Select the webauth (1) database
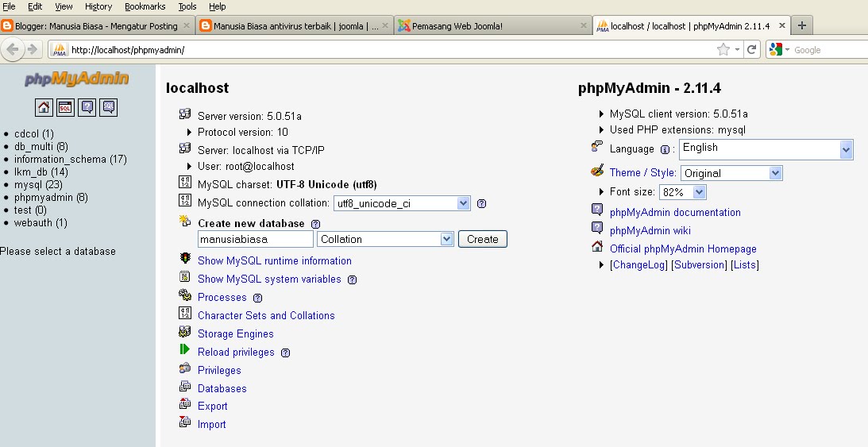868x447 pixels. point(41,223)
